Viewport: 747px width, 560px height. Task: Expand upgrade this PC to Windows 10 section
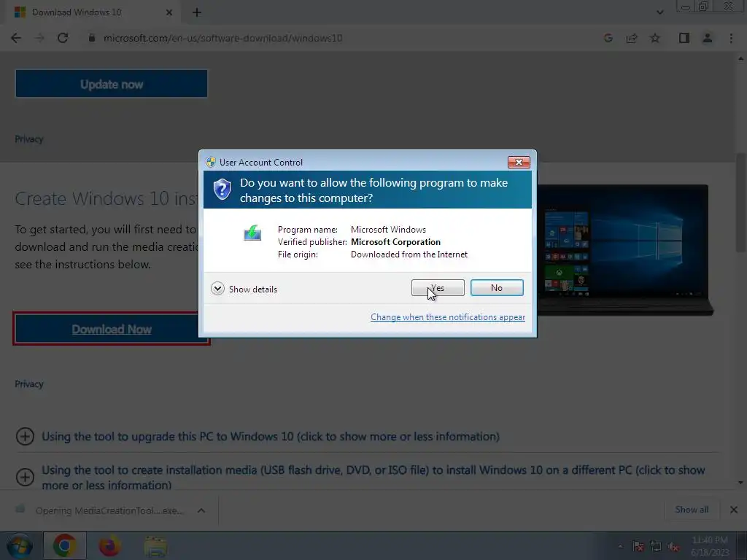click(x=25, y=436)
